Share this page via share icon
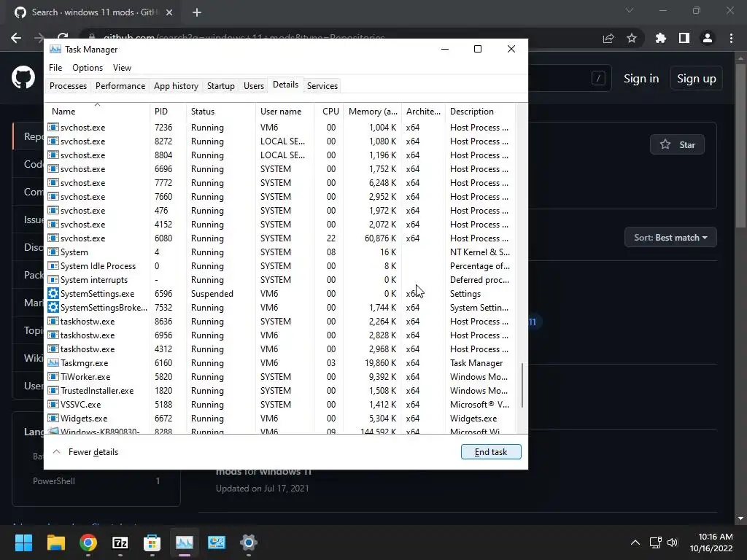The image size is (747, 560). 608,38
